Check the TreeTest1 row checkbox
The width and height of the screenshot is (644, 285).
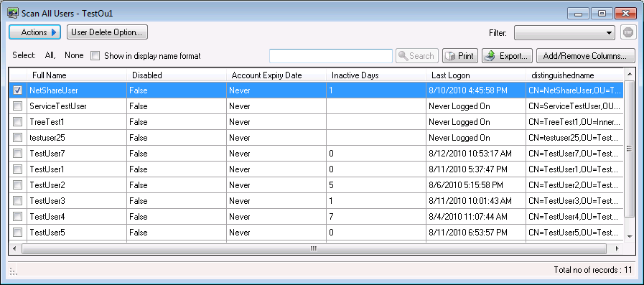[18, 122]
